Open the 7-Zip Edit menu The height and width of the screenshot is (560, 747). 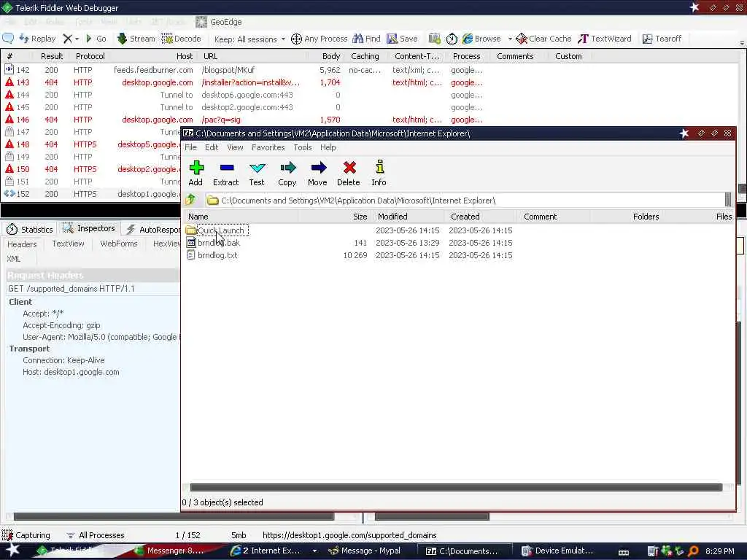[x=212, y=147]
